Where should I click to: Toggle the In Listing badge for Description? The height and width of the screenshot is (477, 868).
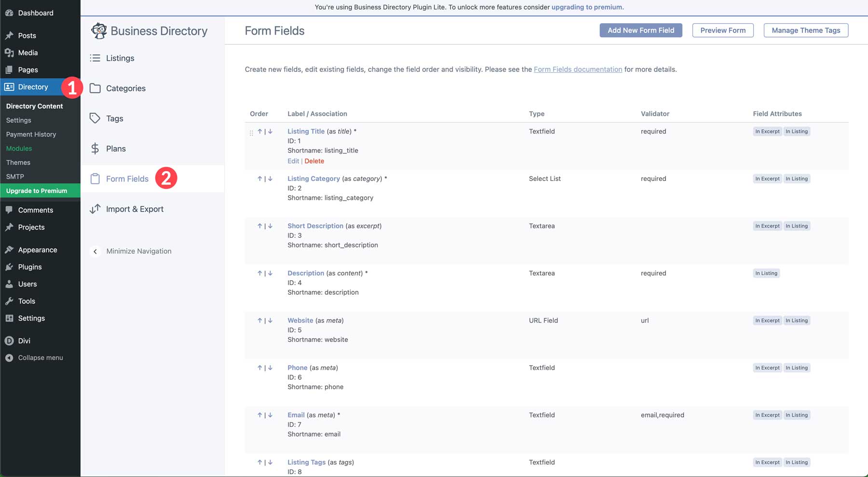[766, 273]
